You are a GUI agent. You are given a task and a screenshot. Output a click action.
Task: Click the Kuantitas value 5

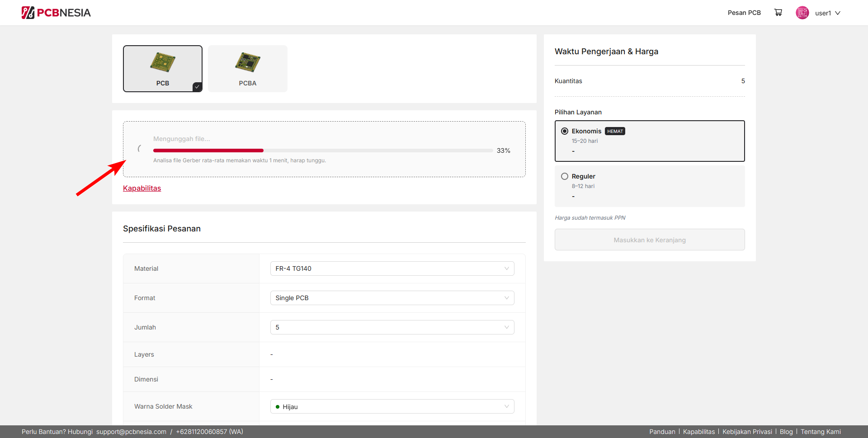743,81
